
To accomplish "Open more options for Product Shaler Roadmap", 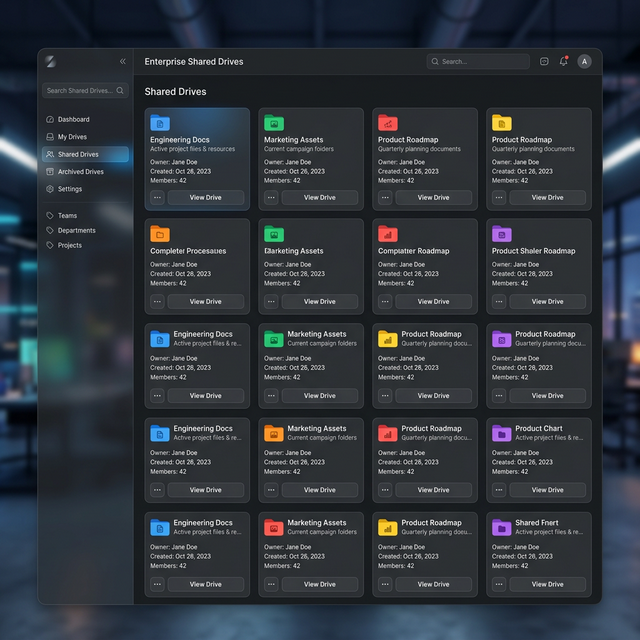I will click(x=499, y=302).
